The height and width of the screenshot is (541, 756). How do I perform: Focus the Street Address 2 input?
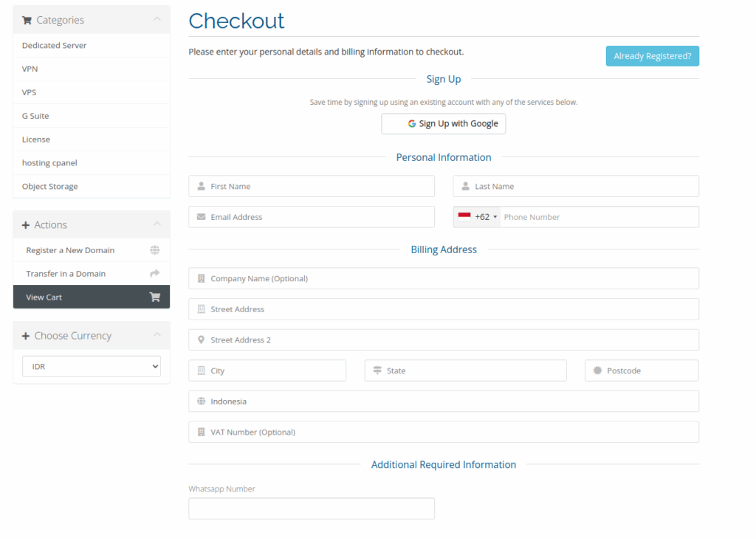[x=444, y=340]
